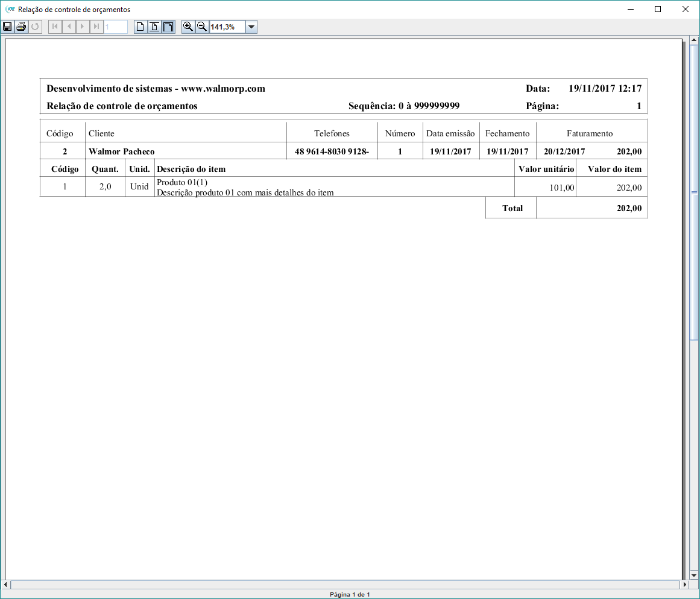Toggle the Actual Size view button
The image size is (700, 599).
pyautogui.click(x=140, y=27)
